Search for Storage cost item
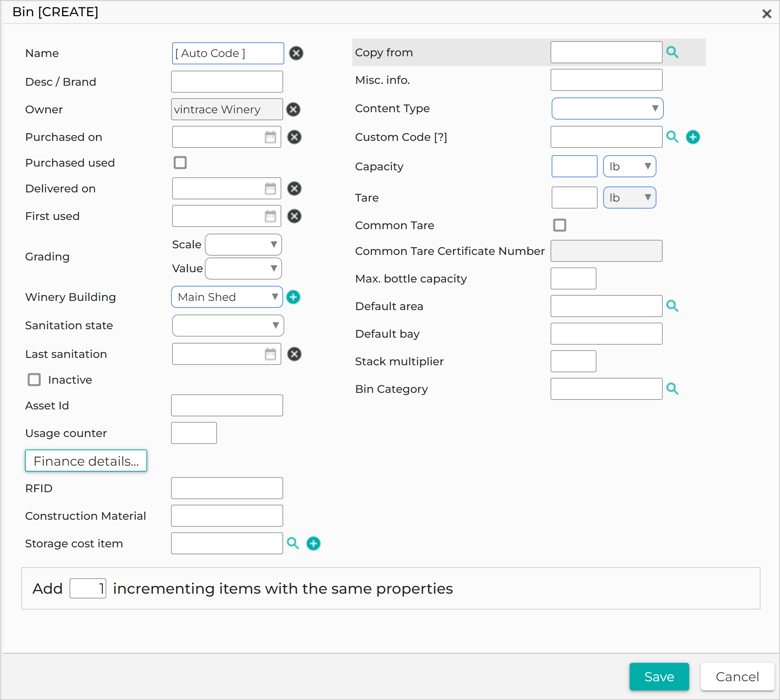This screenshot has height=700, width=780. 293,543
